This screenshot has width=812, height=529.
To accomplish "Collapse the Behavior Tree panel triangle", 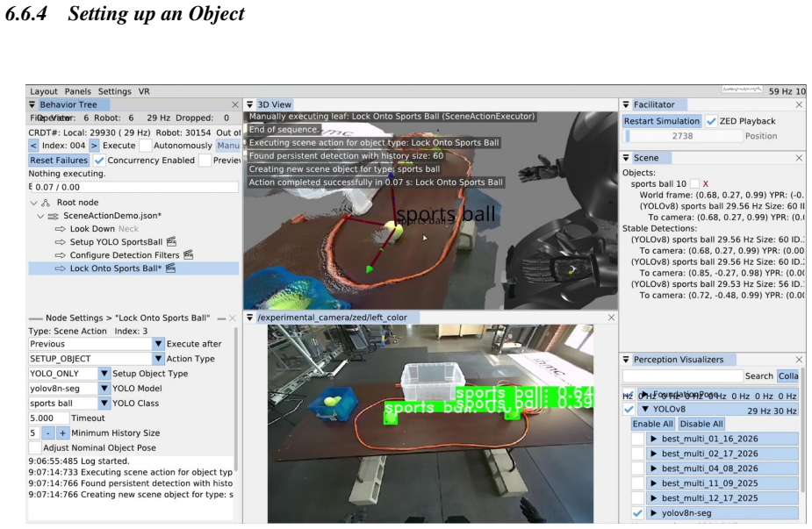I will click(32, 104).
